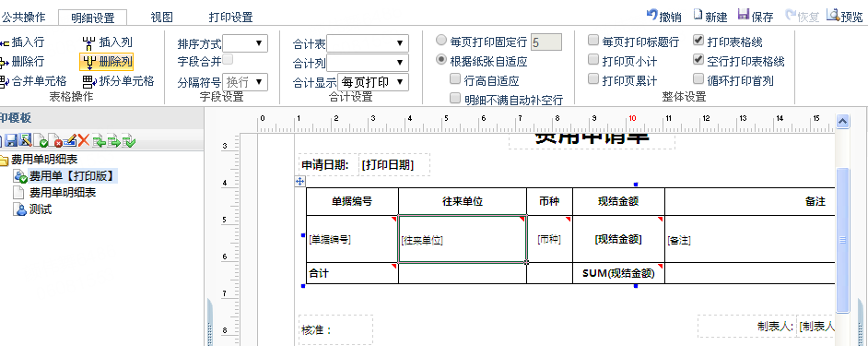Click the red X delete template icon
The width and height of the screenshot is (868, 346).
click(84, 141)
